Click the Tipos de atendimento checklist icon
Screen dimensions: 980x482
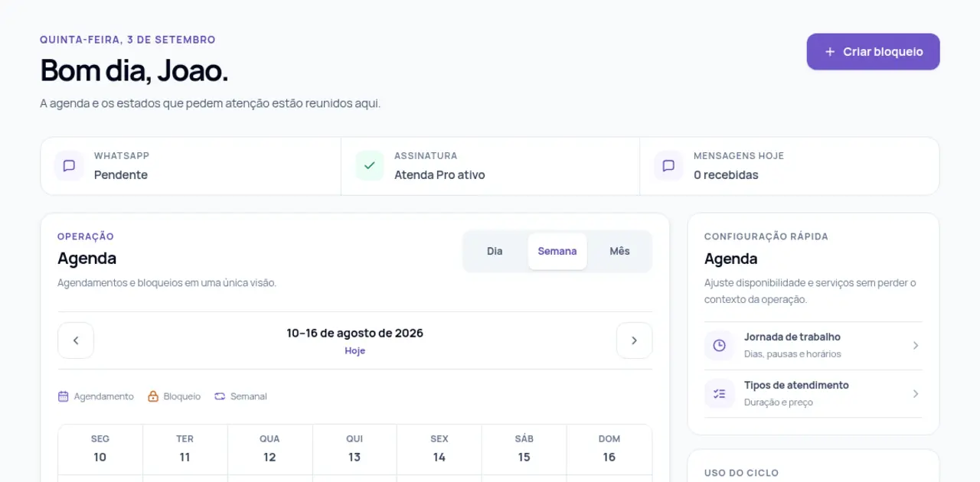pyautogui.click(x=719, y=393)
